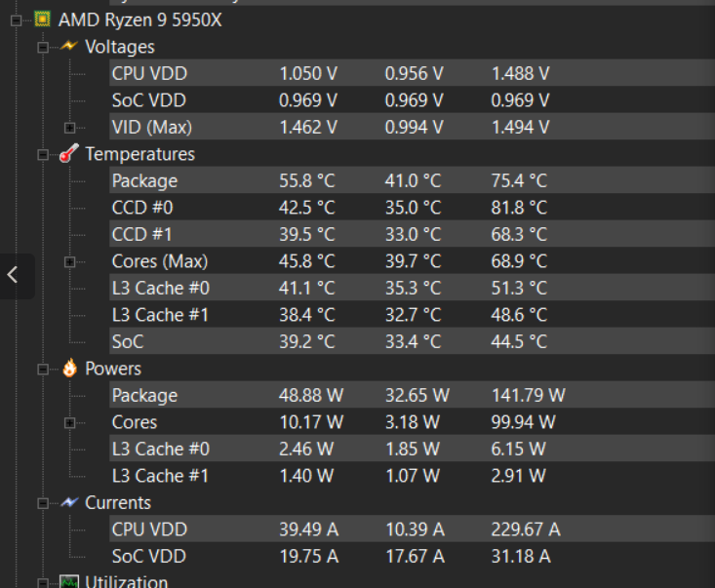Select the SoC VDD current row label

point(149,556)
